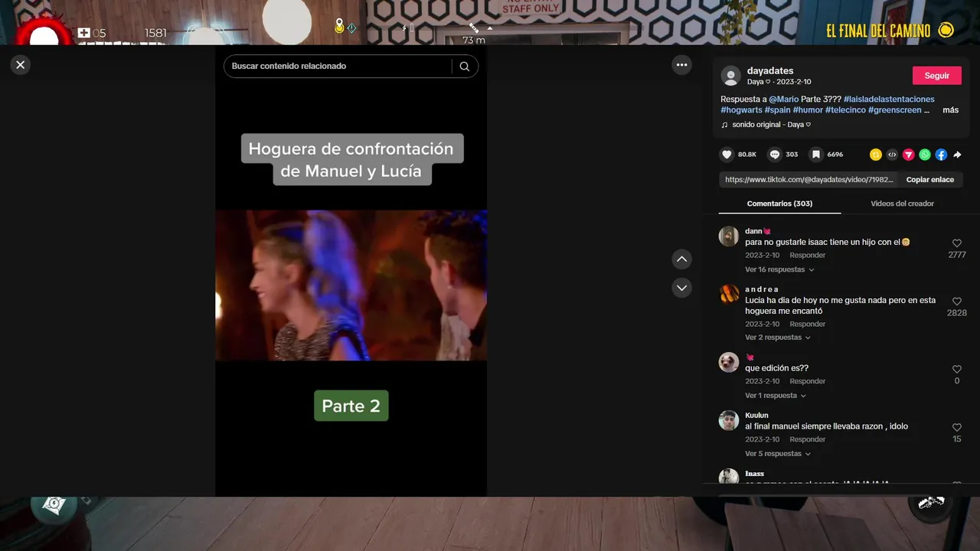This screenshot has width=980, height=551.
Task: Like Kuulun's comment with heart
Action: pyautogui.click(x=957, y=428)
